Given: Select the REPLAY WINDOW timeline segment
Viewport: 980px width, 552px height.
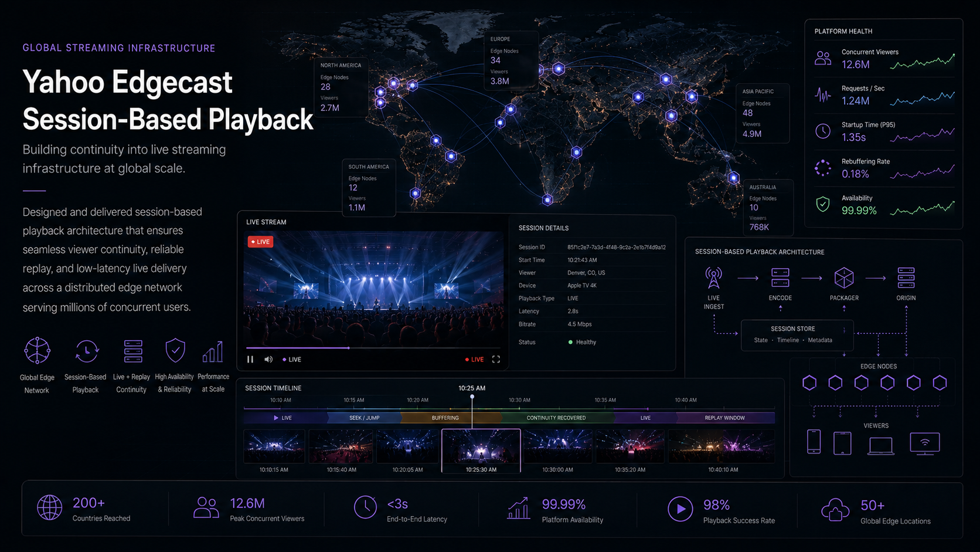Looking at the screenshot, I should (x=725, y=418).
